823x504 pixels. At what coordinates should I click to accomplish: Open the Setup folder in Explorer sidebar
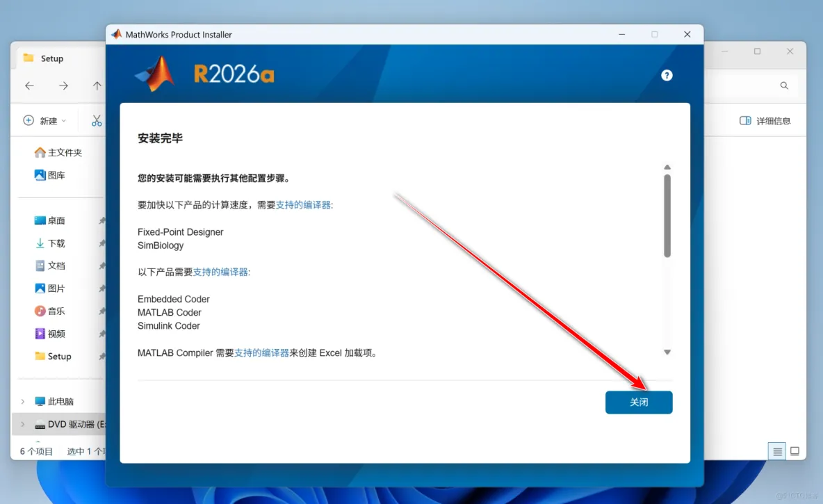point(53,356)
